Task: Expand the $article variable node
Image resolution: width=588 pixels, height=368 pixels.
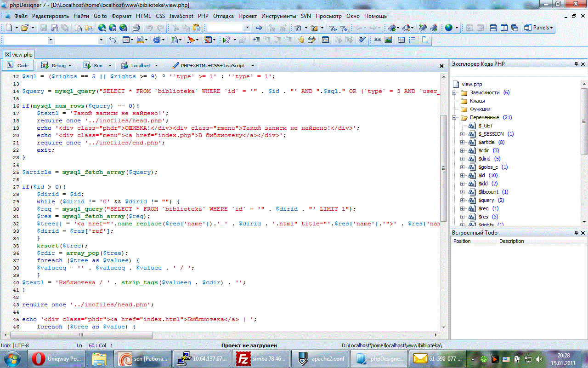Action: 463,142
